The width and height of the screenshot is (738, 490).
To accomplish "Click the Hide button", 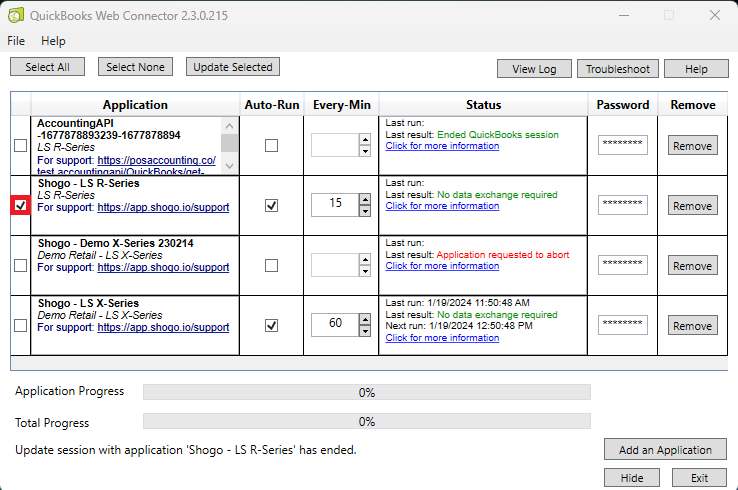I will coord(632,478).
